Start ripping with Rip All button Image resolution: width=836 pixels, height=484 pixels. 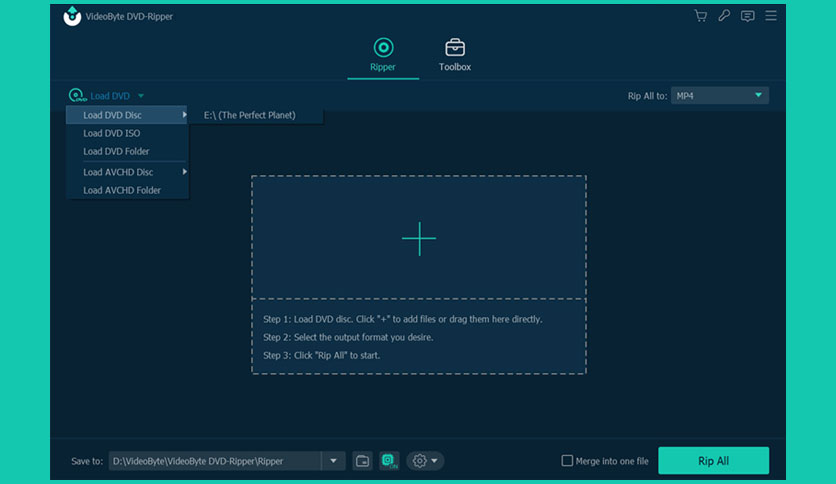coord(713,461)
